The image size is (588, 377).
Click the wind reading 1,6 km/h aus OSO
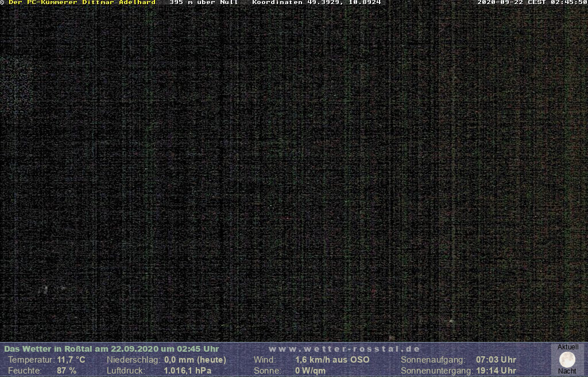[x=332, y=360]
